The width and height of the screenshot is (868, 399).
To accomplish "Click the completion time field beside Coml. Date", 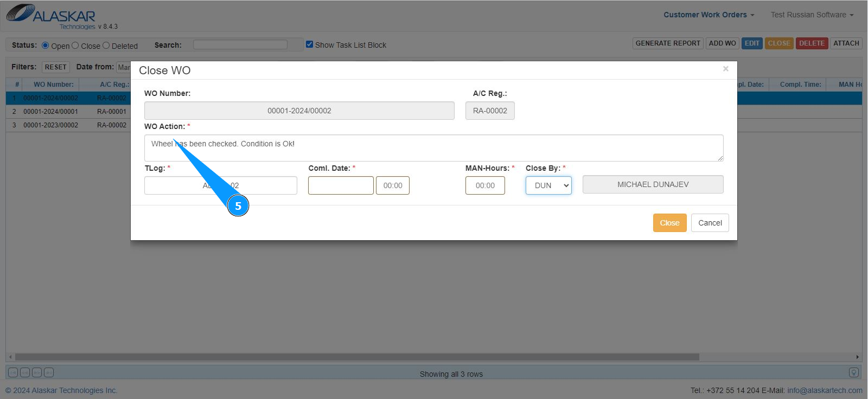I will 393,185.
